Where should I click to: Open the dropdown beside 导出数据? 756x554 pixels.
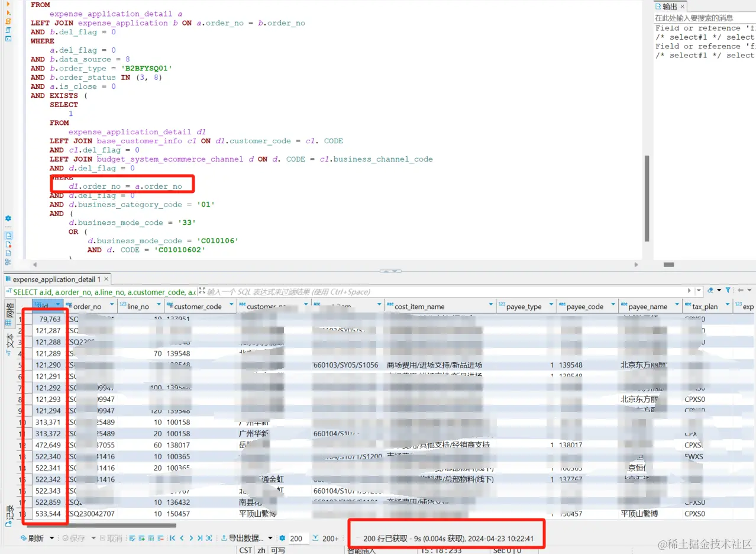[270, 538]
